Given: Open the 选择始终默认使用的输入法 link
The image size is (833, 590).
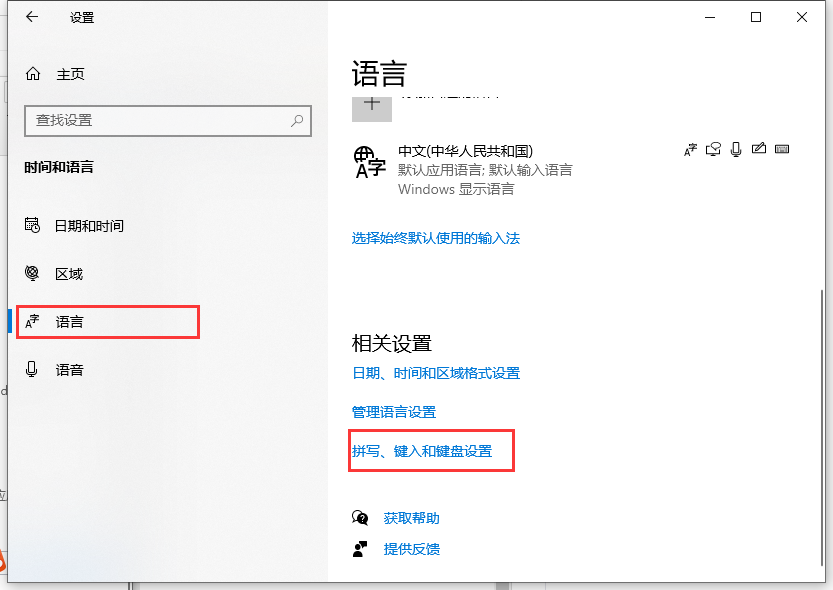Looking at the screenshot, I should pos(436,238).
